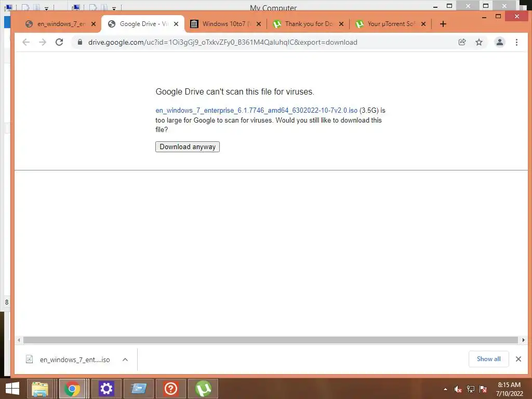Show all downloads
This screenshot has width=532, height=399.
tap(488, 359)
